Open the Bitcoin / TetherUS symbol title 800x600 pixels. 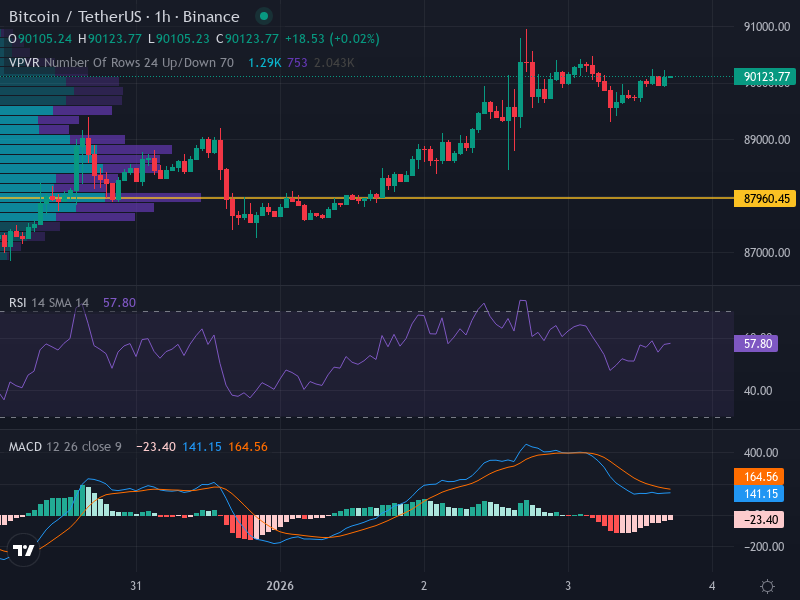[124, 17]
